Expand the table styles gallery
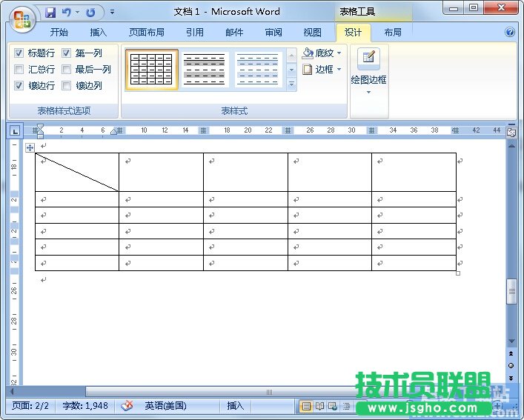The image size is (524, 420). click(x=291, y=85)
